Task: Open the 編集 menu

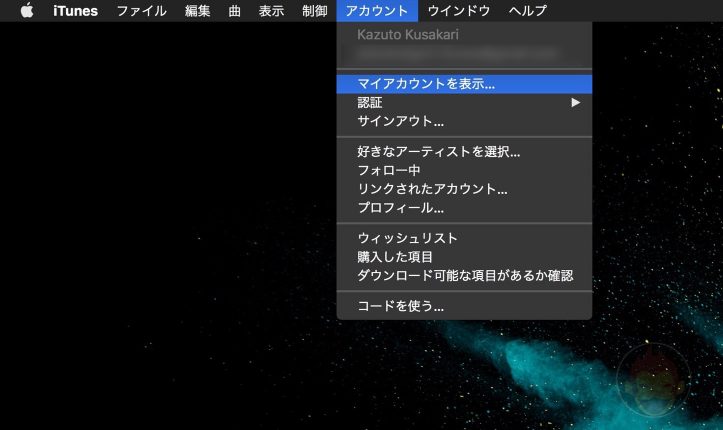Action: pyautogui.click(x=198, y=10)
